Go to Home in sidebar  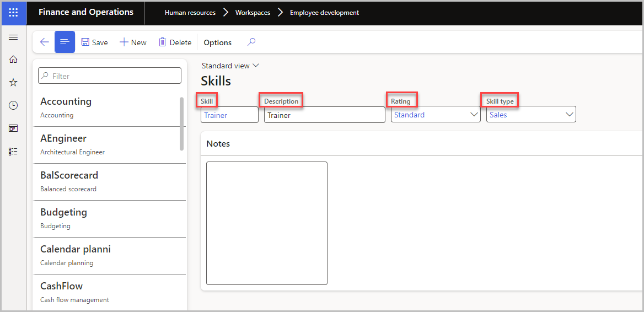[x=13, y=60]
